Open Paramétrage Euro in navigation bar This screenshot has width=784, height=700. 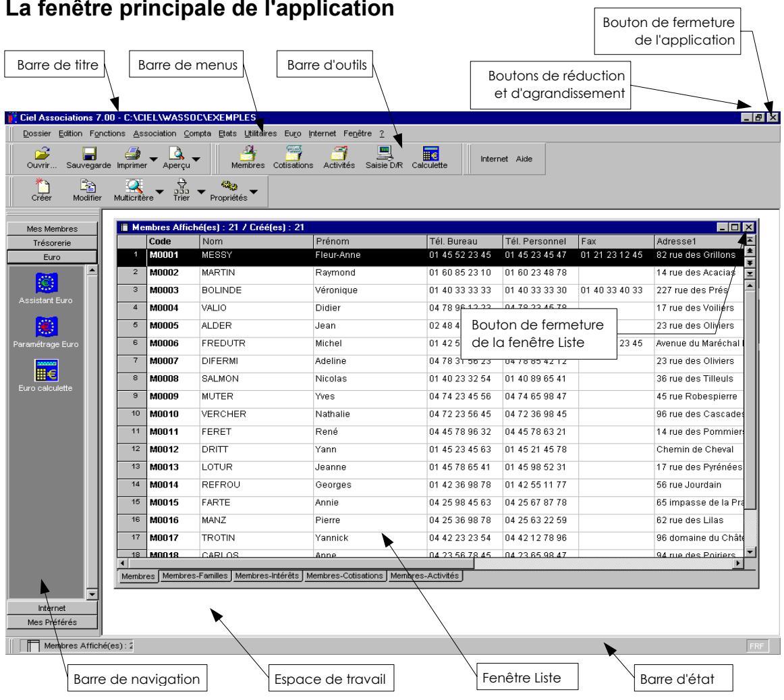coord(46,327)
